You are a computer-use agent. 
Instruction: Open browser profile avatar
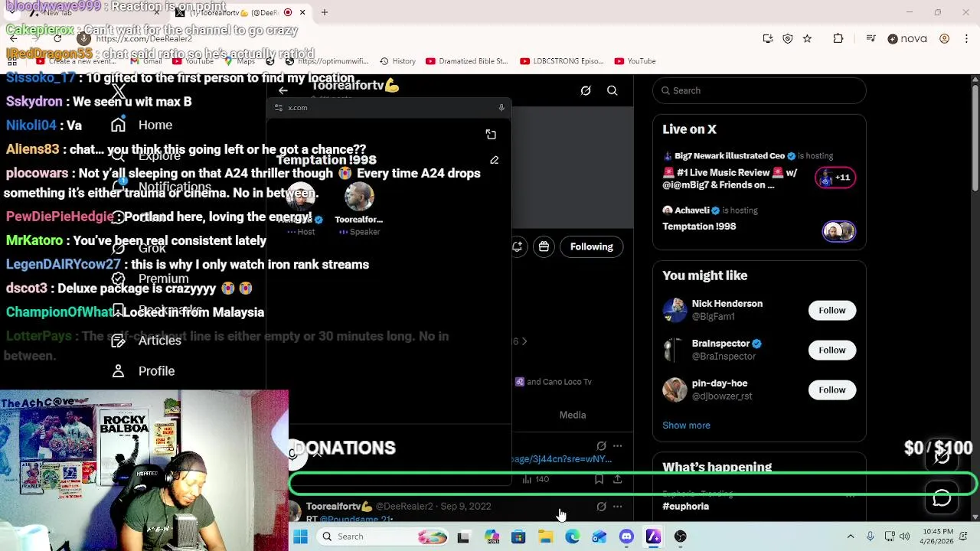click(945, 39)
